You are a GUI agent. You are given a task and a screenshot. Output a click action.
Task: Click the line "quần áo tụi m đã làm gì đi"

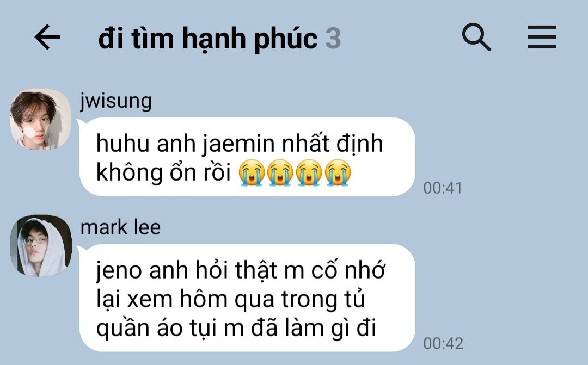[236, 328]
